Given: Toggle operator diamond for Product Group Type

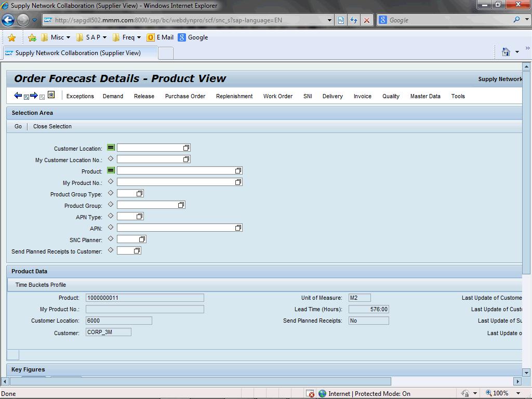Looking at the screenshot, I should [x=111, y=193].
